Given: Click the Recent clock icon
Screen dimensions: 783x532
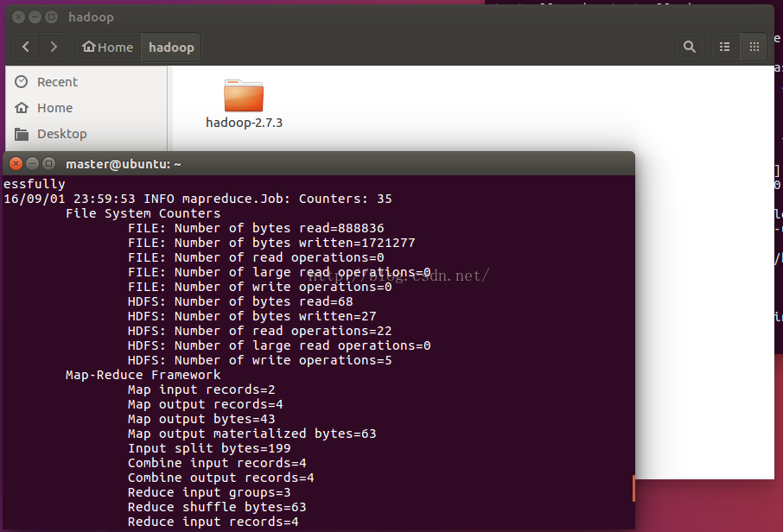Looking at the screenshot, I should (21, 81).
